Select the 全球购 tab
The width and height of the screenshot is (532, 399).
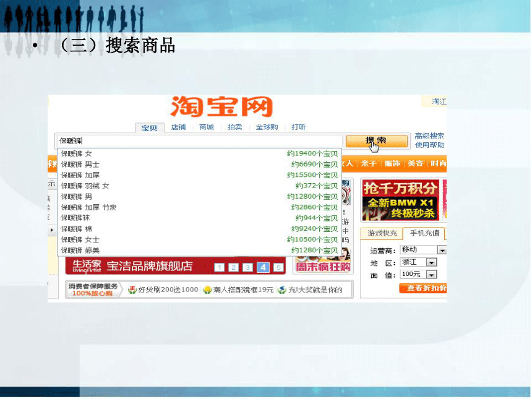[267, 127]
